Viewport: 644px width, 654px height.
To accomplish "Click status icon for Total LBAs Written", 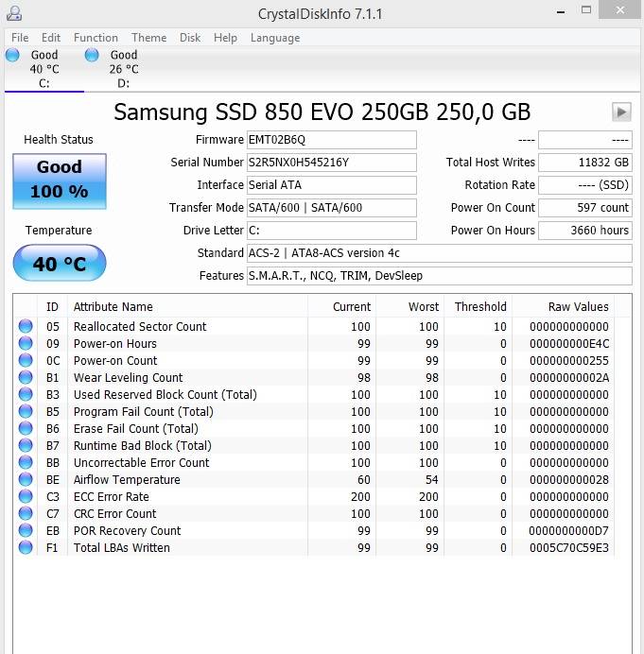I will tap(26, 547).
